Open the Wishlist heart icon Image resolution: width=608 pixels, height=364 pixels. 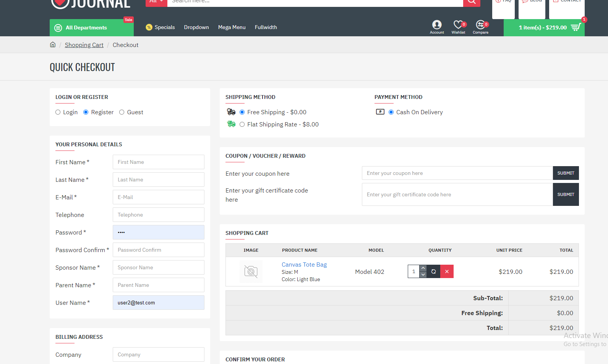(458, 25)
